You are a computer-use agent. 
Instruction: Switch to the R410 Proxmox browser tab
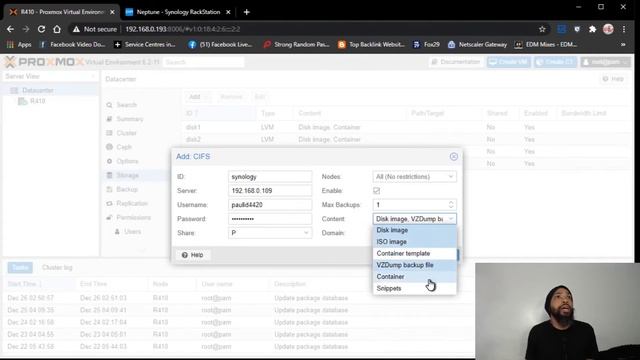[62, 12]
